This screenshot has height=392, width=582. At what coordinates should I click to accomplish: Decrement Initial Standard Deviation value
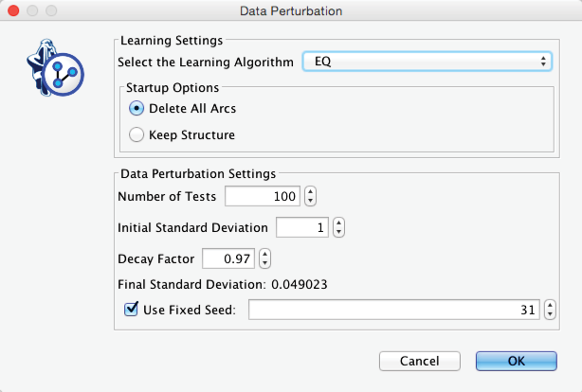click(338, 233)
